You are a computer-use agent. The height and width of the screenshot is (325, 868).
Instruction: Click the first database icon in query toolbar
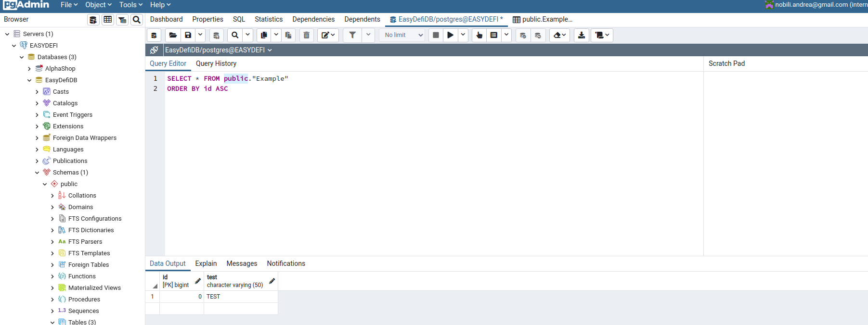[x=154, y=35]
